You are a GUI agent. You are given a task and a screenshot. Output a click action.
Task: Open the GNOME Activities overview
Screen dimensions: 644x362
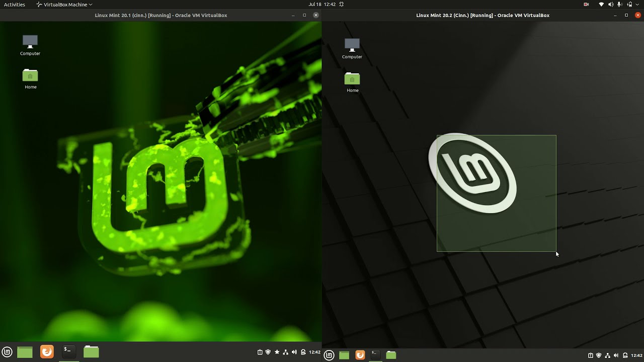coord(15,5)
